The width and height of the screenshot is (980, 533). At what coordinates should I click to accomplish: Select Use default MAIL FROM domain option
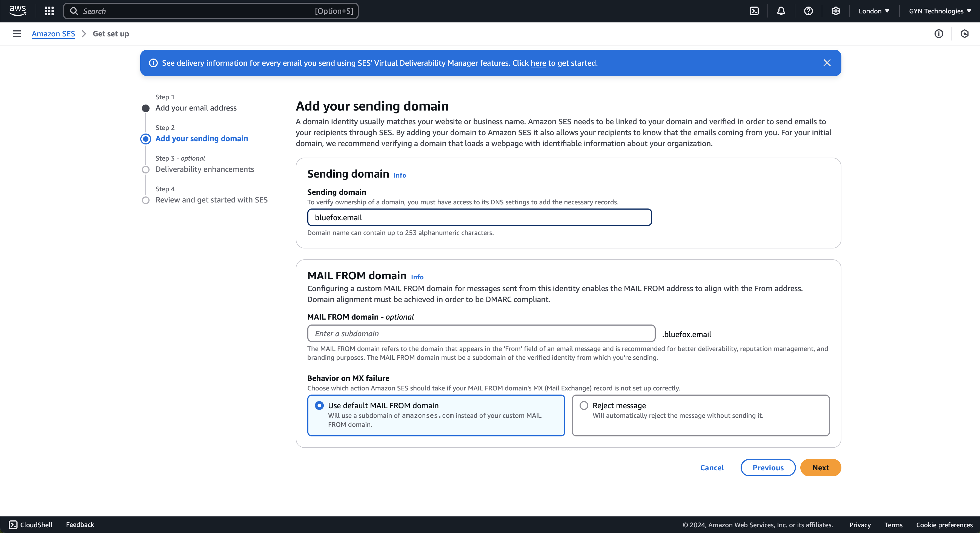319,406
